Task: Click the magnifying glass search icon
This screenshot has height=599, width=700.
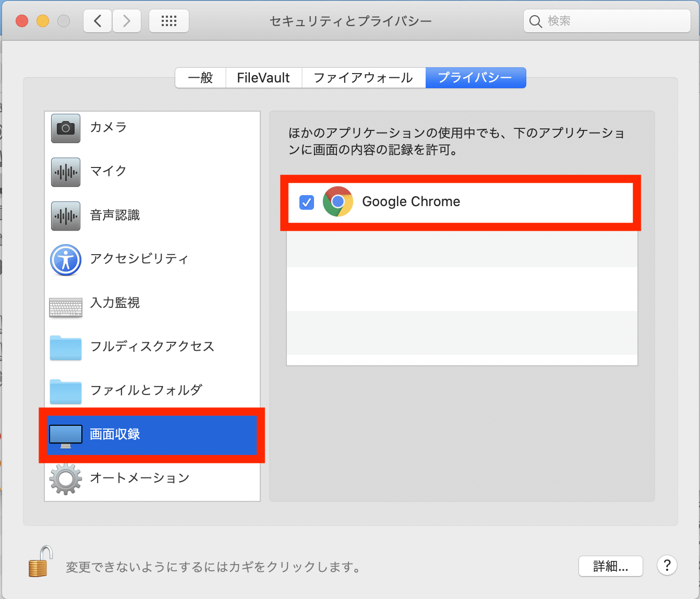Action: (536, 21)
